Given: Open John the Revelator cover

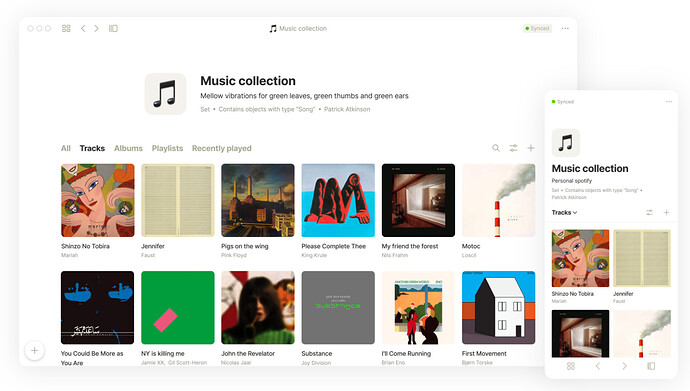Looking at the screenshot, I should 258,307.
